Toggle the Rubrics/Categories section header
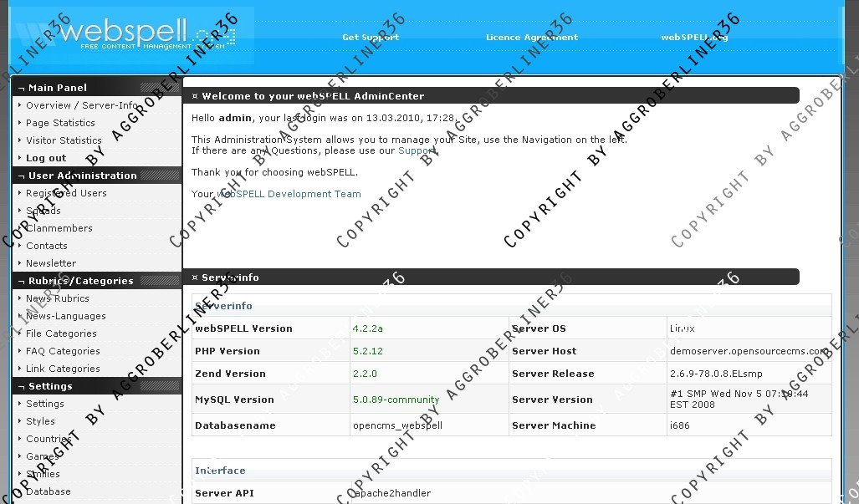Screen dimensions: 859x504 (80, 281)
